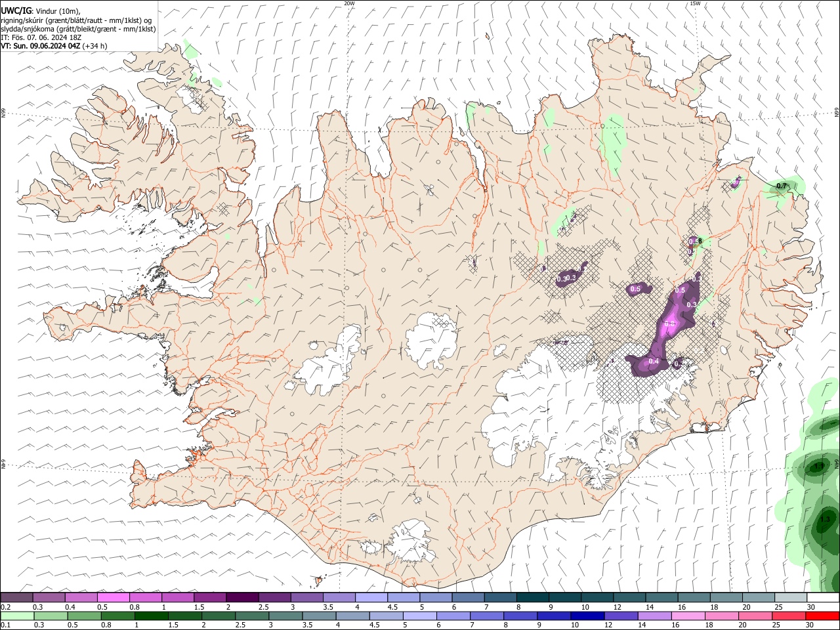
Task: Click the '20' label under the snow scale
Action: tap(746, 607)
